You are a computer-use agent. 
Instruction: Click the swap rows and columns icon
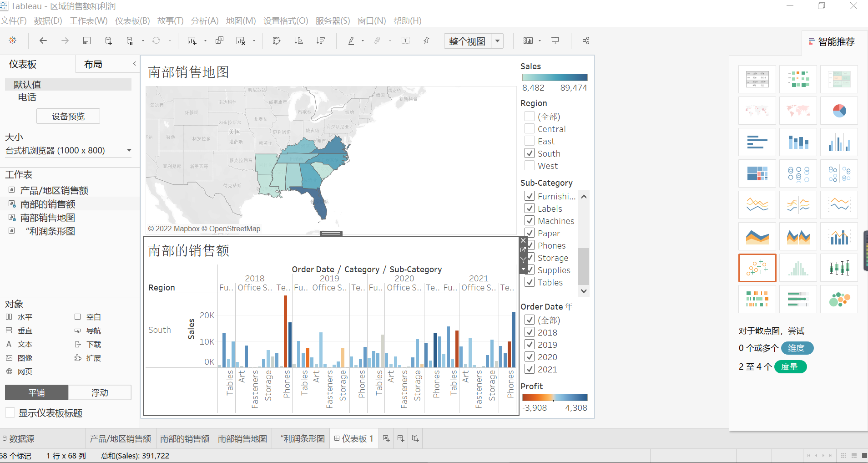(277, 41)
